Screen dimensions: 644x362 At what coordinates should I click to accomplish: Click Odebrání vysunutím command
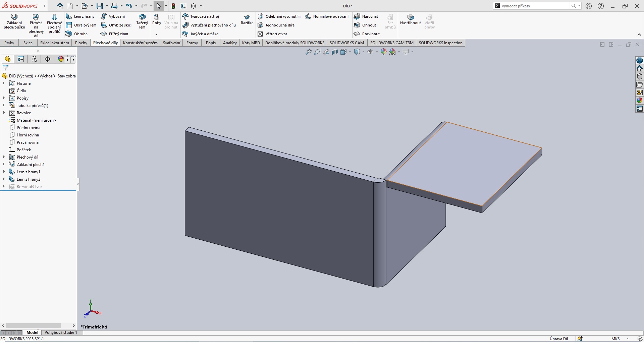tap(279, 16)
